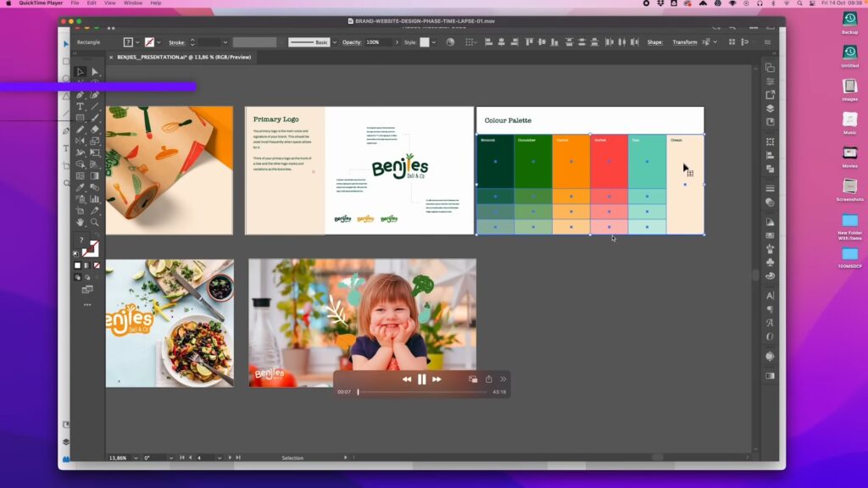Open the artboard number dropdown

[x=220, y=457]
